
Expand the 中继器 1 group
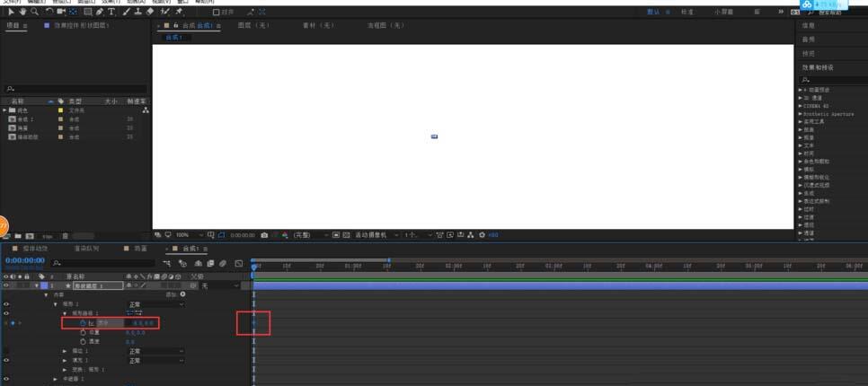56,380
